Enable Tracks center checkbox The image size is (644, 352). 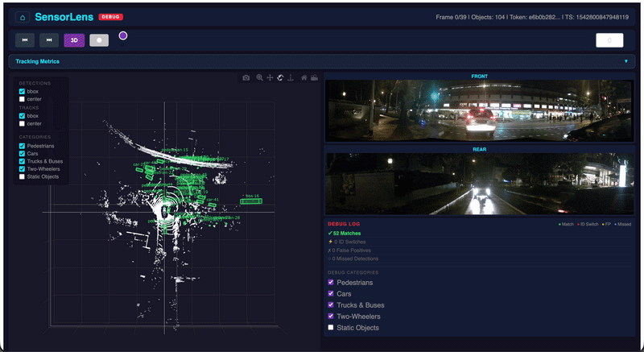(22, 123)
